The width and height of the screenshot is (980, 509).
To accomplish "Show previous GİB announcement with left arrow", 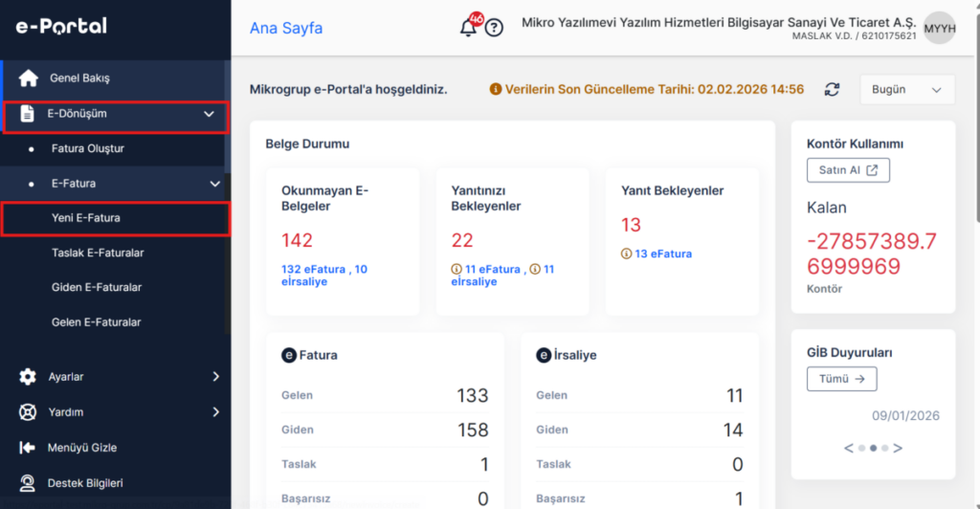I will [x=848, y=448].
